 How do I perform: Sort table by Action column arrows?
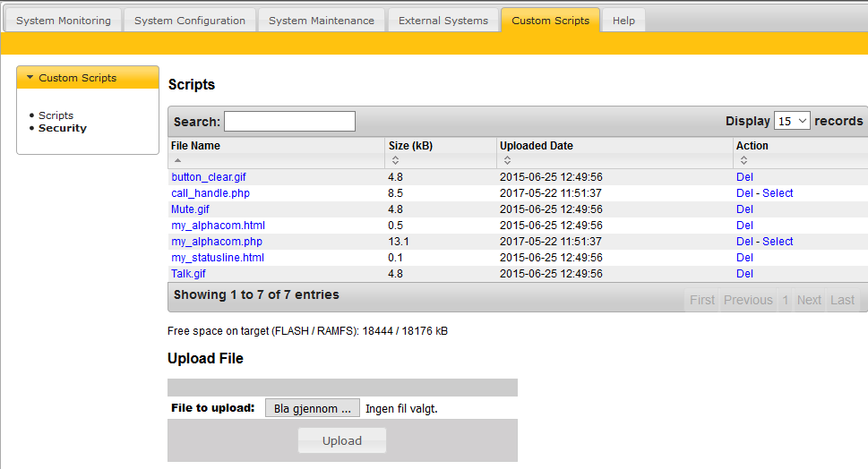coord(743,160)
